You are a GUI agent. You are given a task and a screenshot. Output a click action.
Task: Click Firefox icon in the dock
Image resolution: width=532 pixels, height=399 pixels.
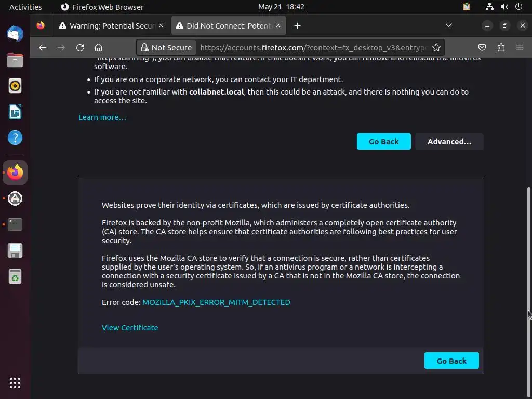[15, 172]
